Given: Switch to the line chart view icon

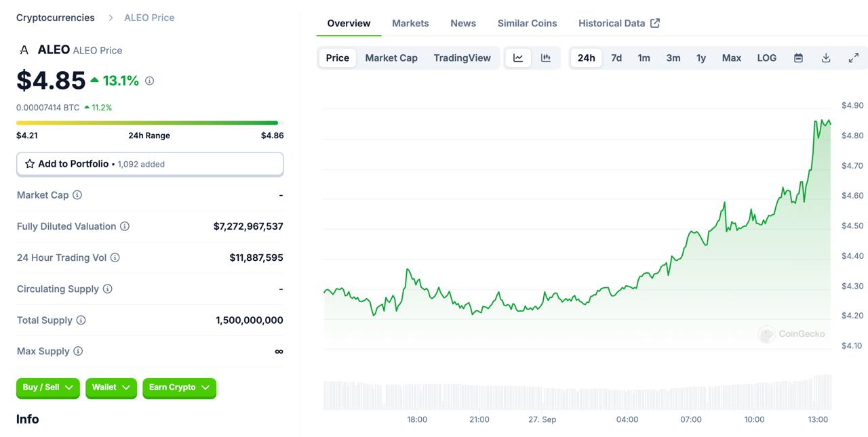Looking at the screenshot, I should pyautogui.click(x=518, y=58).
